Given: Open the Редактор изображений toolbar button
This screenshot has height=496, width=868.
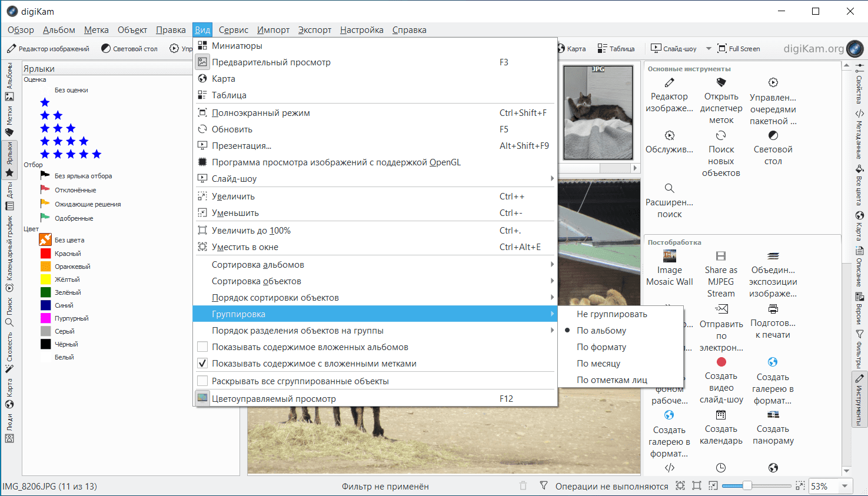Looking at the screenshot, I should (x=48, y=49).
